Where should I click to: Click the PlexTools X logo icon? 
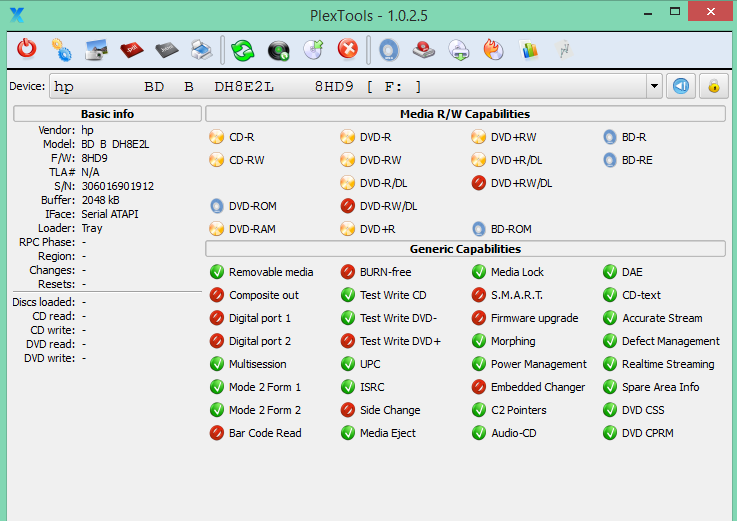point(17,15)
